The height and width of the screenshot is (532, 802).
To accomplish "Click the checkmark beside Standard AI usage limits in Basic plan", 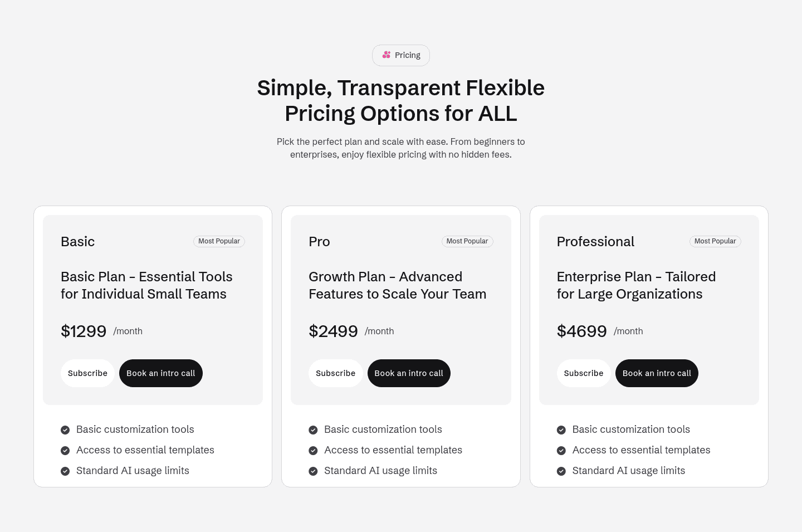I will [65, 471].
